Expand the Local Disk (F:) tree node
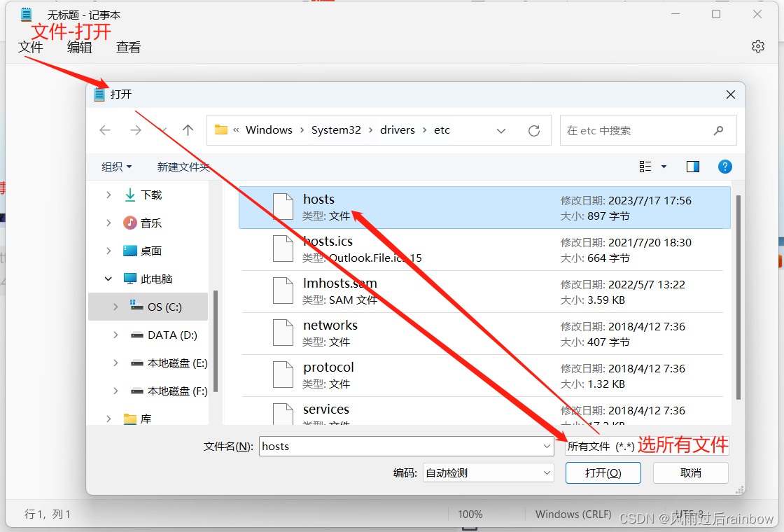784x532 pixels. 115,391
